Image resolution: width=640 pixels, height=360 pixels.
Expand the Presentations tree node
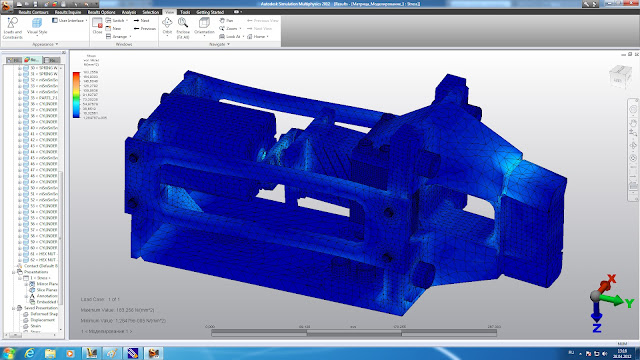13,272
